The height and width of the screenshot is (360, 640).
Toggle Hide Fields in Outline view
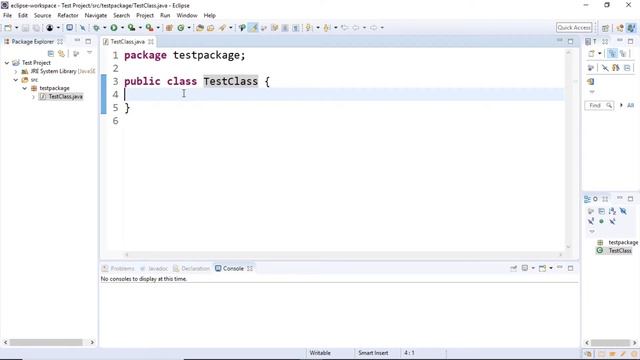(x=623, y=211)
